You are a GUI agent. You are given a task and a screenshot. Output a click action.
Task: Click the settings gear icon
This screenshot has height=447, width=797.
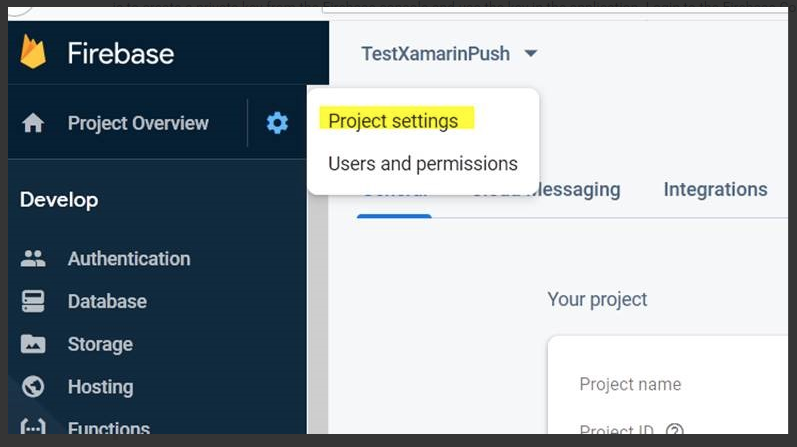tap(277, 123)
